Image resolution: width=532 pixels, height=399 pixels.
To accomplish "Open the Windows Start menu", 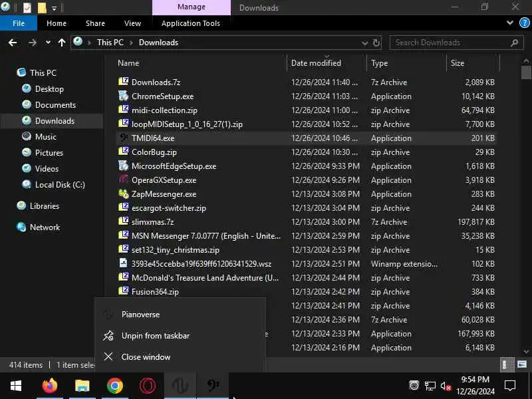I will point(15,386).
